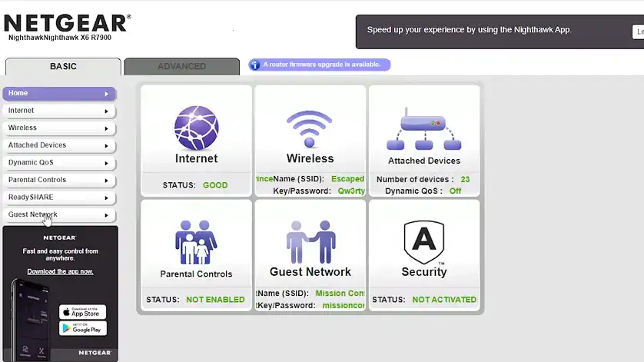Click the Wireless tile title

point(310,158)
